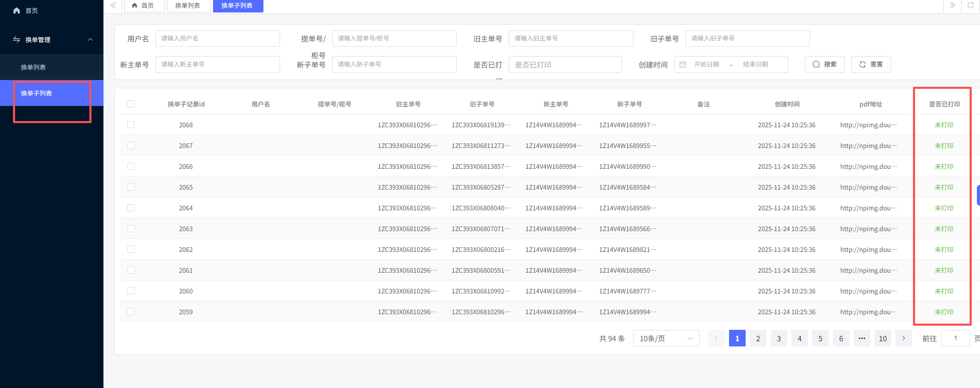The width and height of the screenshot is (980, 388).
Task: Open 换单列表 in the sidebar menu
Action: 33,67
